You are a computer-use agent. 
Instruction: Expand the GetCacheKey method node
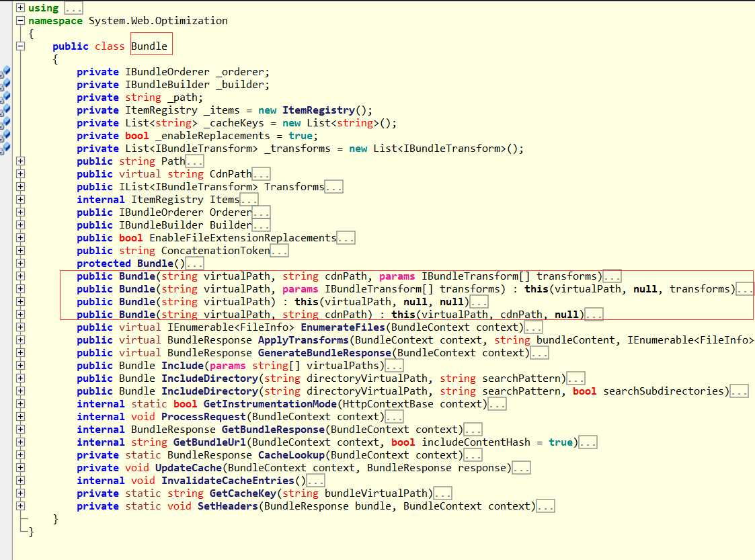point(20,493)
